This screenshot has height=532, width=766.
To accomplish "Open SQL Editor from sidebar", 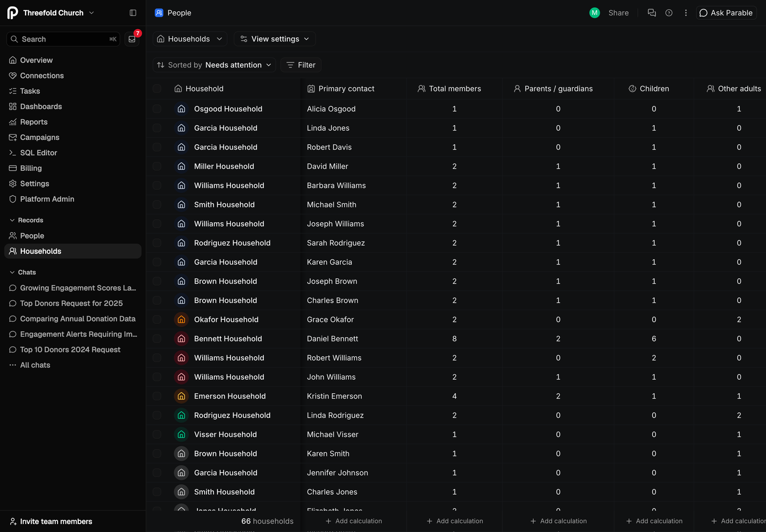I will (x=38, y=153).
